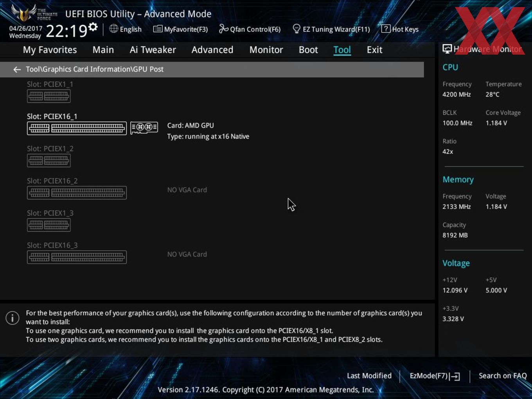Click the BCLK value 100.0 MHz
This screenshot has width=532, height=399.
coord(457,123)
